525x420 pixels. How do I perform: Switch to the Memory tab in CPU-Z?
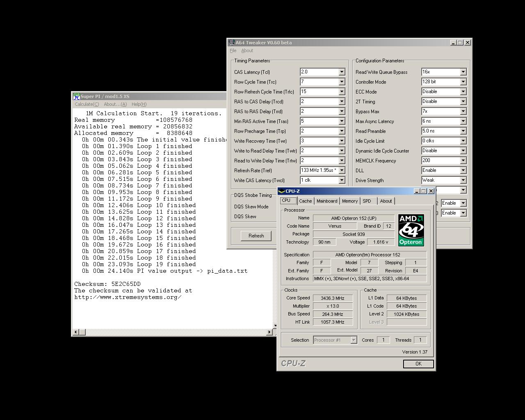click(350, 201)
